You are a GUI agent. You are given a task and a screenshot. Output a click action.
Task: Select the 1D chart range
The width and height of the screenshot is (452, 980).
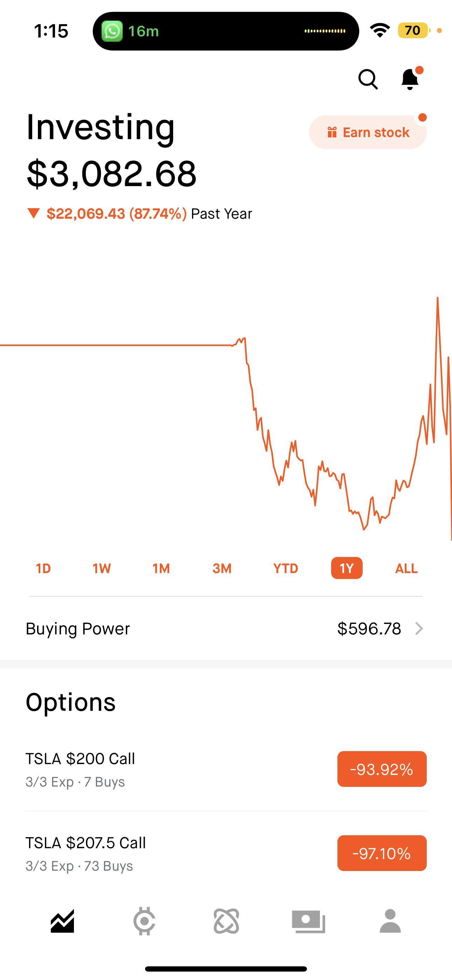43,569
